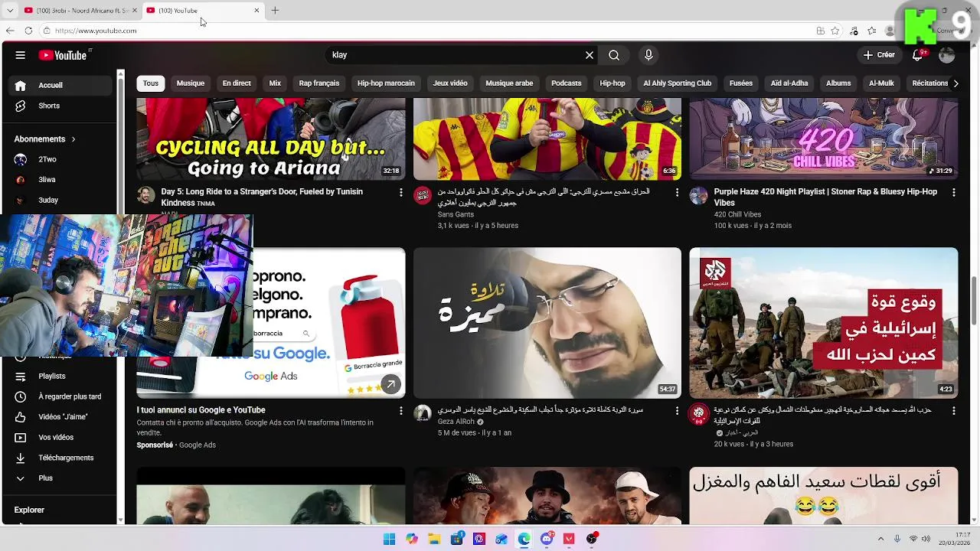Open options for Day 5 Long Ride video
Screen dimensions: 980x551
tap(400, 193)
